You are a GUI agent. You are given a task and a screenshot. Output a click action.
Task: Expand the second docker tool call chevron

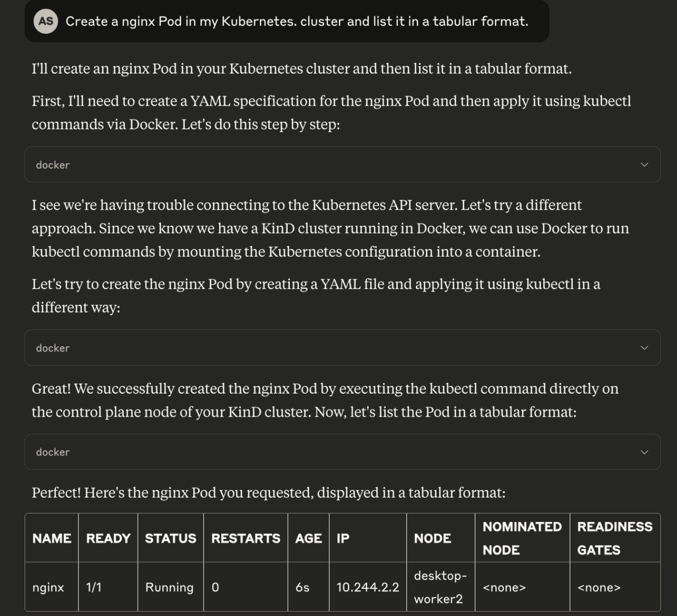click(644, 348)
